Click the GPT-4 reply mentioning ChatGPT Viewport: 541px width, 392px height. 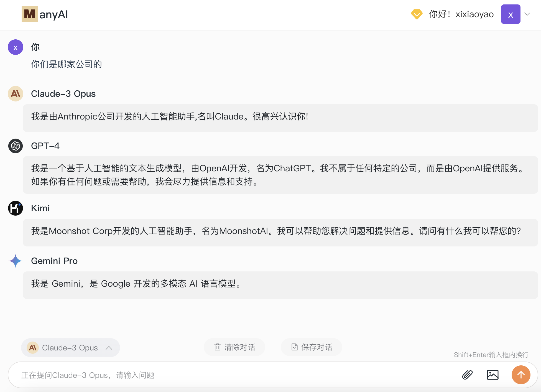point(280,175)
